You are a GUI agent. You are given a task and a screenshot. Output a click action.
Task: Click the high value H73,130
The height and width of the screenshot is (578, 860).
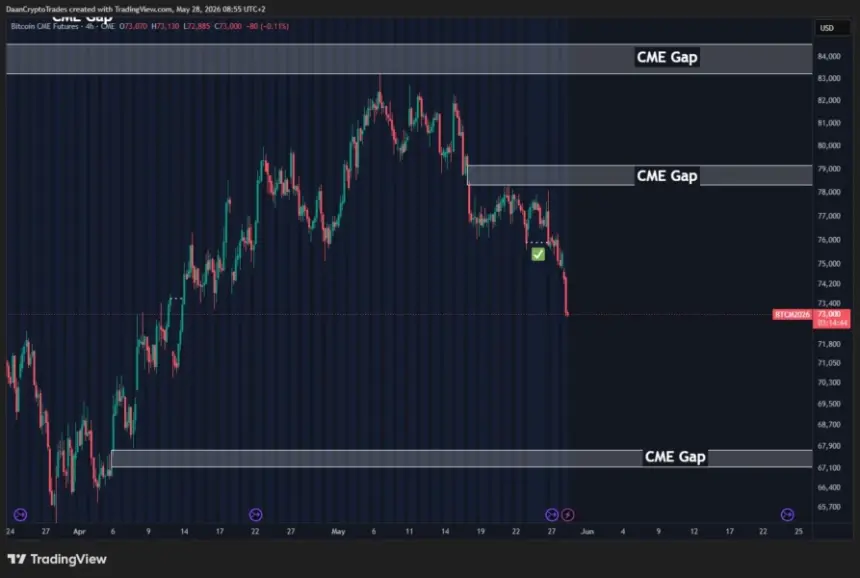(165, 26)
